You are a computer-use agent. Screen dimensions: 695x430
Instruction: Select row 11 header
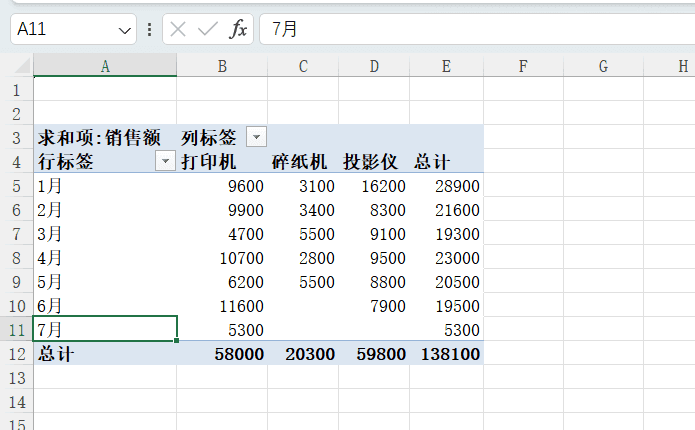tap(16, 329)
